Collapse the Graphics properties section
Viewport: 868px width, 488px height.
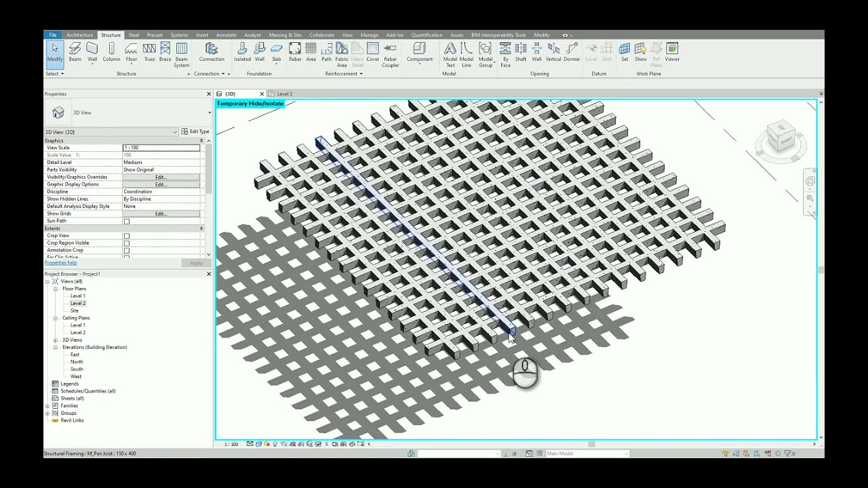201,141
